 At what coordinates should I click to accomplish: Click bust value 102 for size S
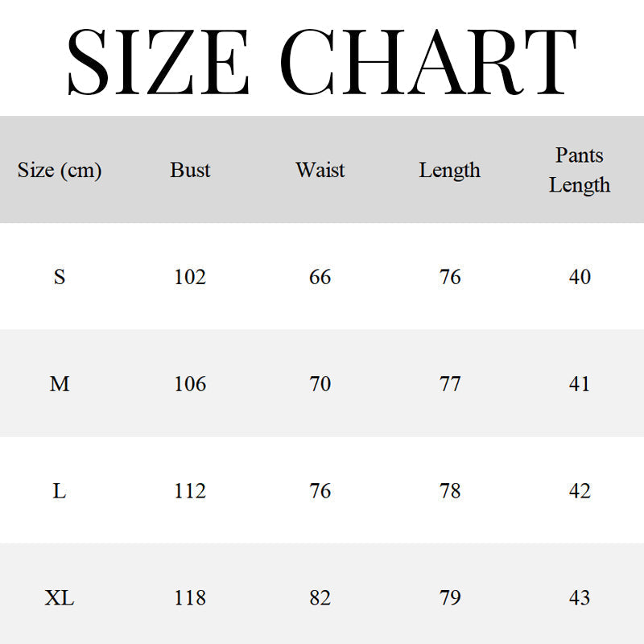(190, 277)
